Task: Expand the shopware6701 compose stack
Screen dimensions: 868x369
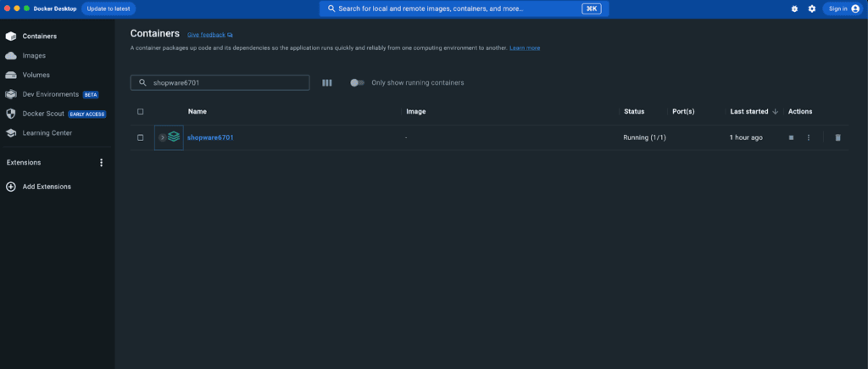Action: tap(162, 137)
